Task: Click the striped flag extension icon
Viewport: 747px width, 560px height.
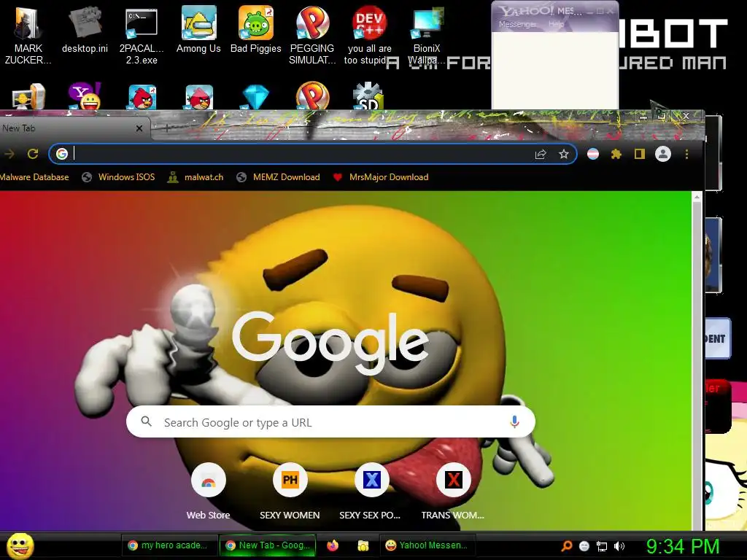Action: click(592, 154)
